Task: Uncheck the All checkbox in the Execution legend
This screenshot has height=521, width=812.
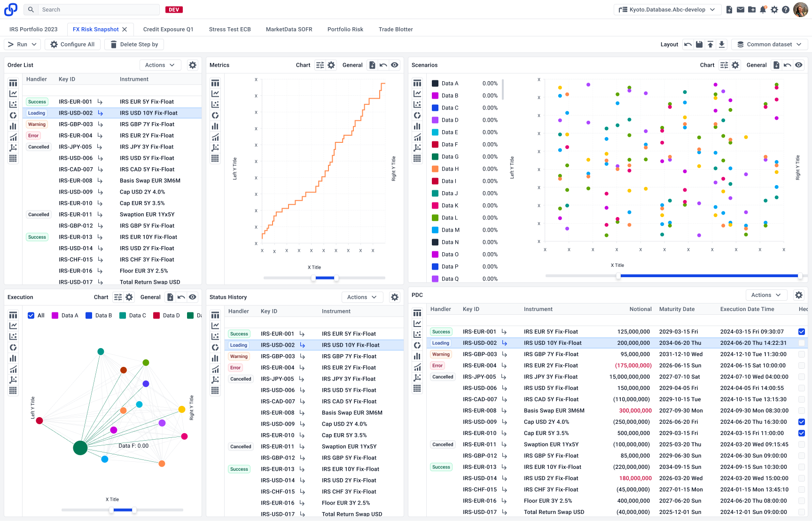Action: pos(31,316)
